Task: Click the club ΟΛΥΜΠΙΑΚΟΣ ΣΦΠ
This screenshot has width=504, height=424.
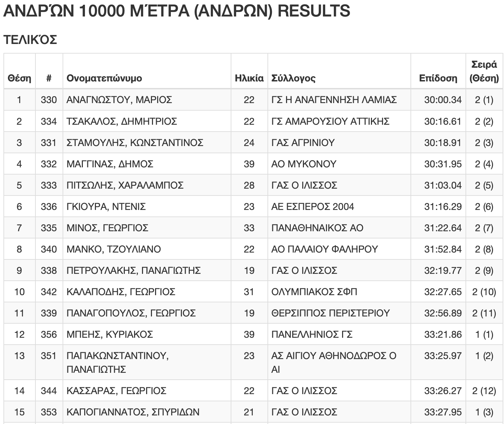Action: pos(314,292)
